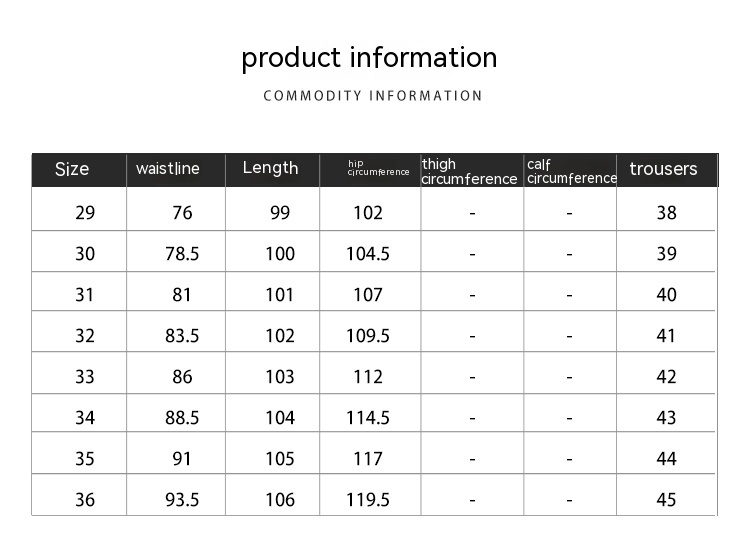Select the hip circumference value 119.5

(x=368, y=500)
